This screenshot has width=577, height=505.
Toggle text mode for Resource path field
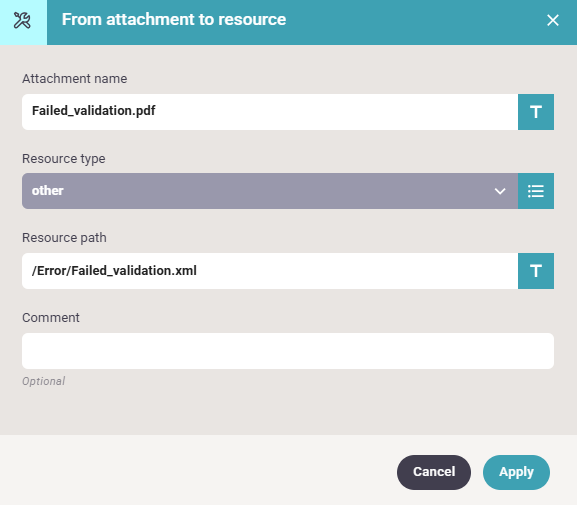[536, 271]
